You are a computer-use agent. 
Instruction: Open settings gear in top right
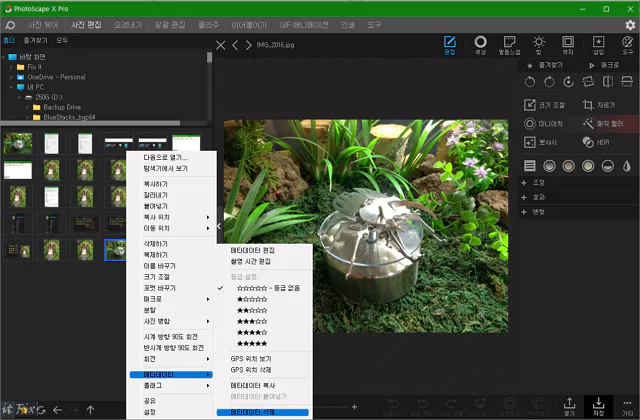tap(630, 25)
